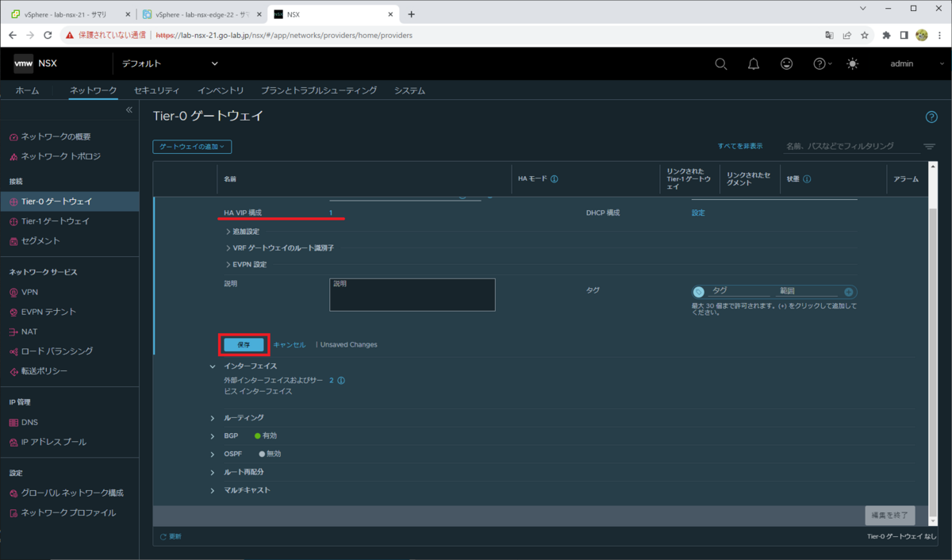Share this page icon in address bar
This screenshot has width=952, height=560.
point(847,35)
